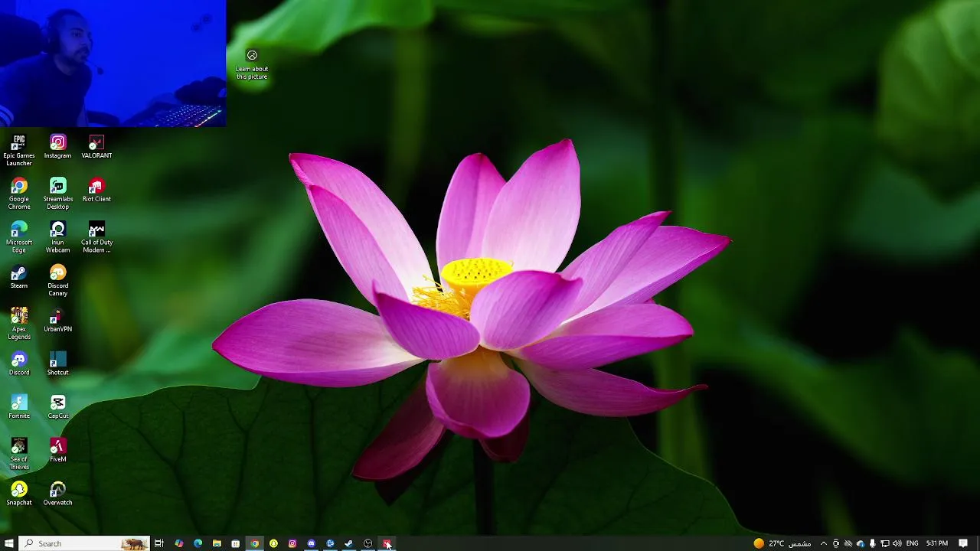
Task: Open Epic Games Launcher desktop icon
Action: (x=19, y=150)
